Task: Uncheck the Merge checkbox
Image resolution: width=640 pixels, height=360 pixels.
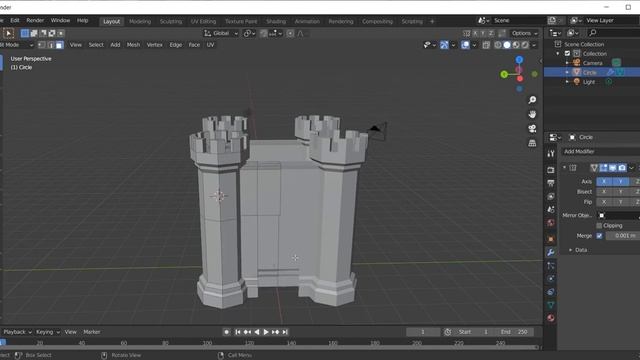Action: (x=599, y=236)
